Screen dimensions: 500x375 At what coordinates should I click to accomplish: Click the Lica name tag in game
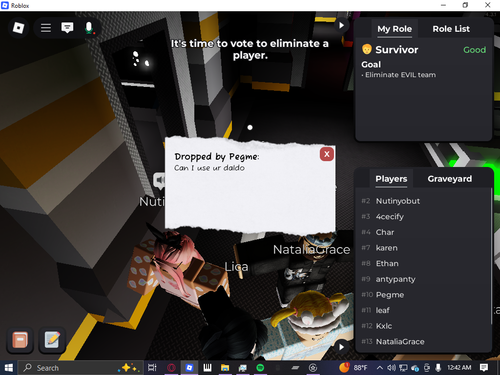[236, 267]
